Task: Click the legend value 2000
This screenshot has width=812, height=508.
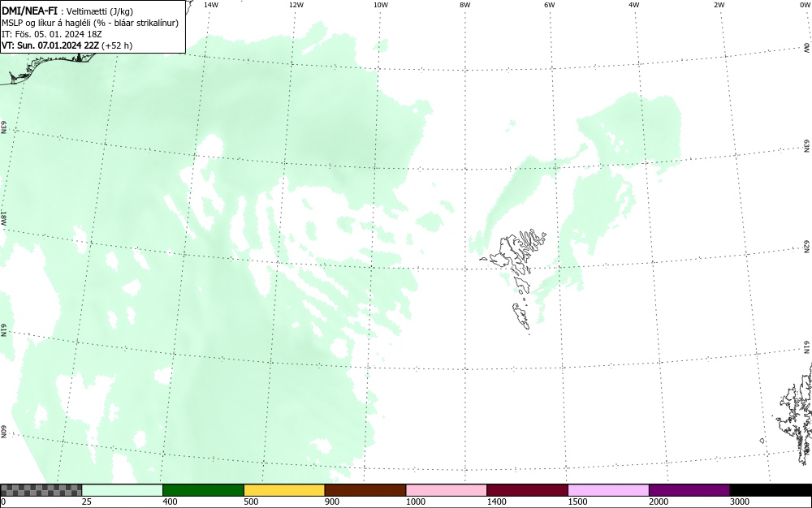Action: 659,502
